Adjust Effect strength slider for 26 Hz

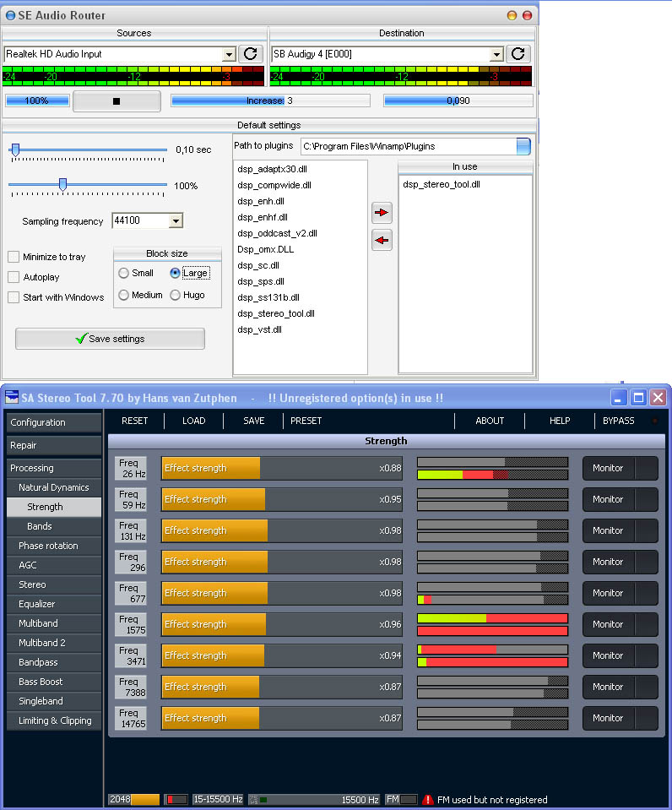(281, 468)
